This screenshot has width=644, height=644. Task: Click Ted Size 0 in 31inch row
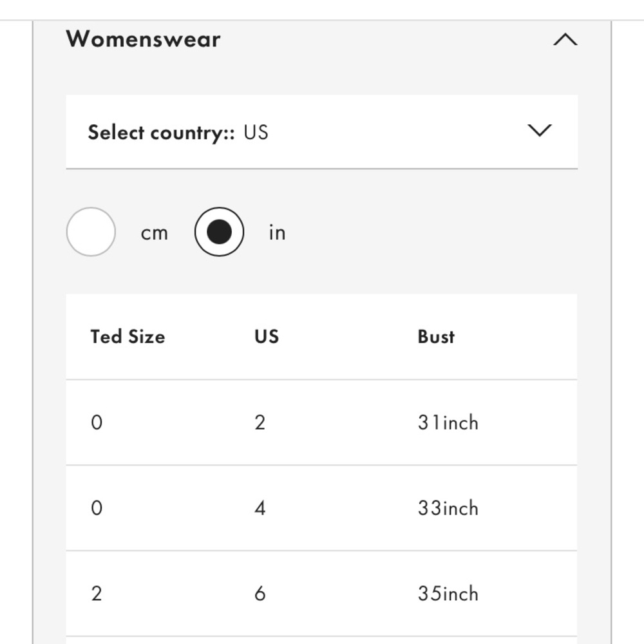click(x=97, y=422)
